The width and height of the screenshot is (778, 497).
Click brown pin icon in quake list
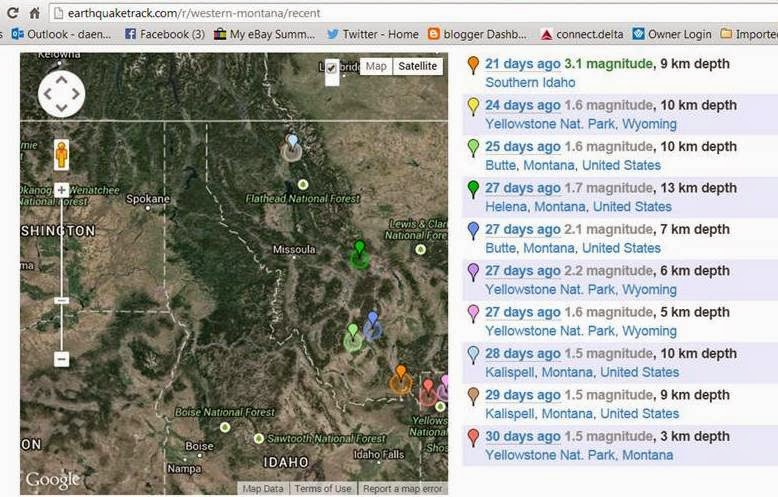click(x=474, y=396)
